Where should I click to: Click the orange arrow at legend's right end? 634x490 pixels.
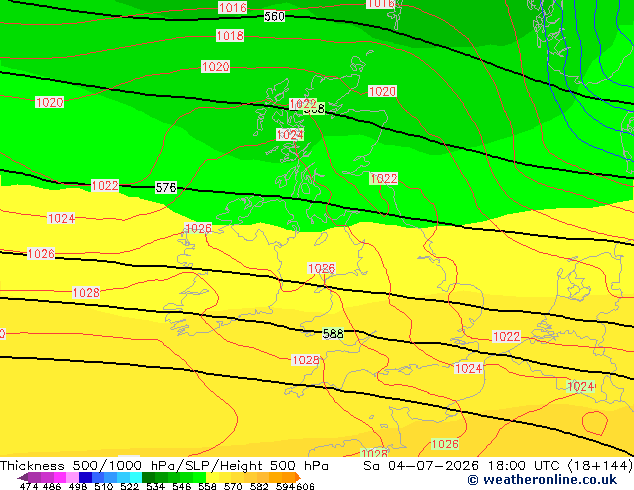(298, 477)
